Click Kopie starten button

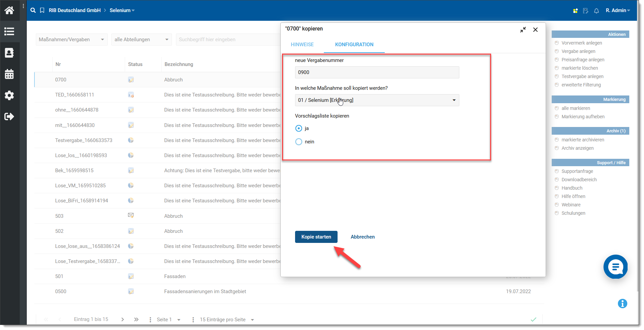(x=316, y=237)
